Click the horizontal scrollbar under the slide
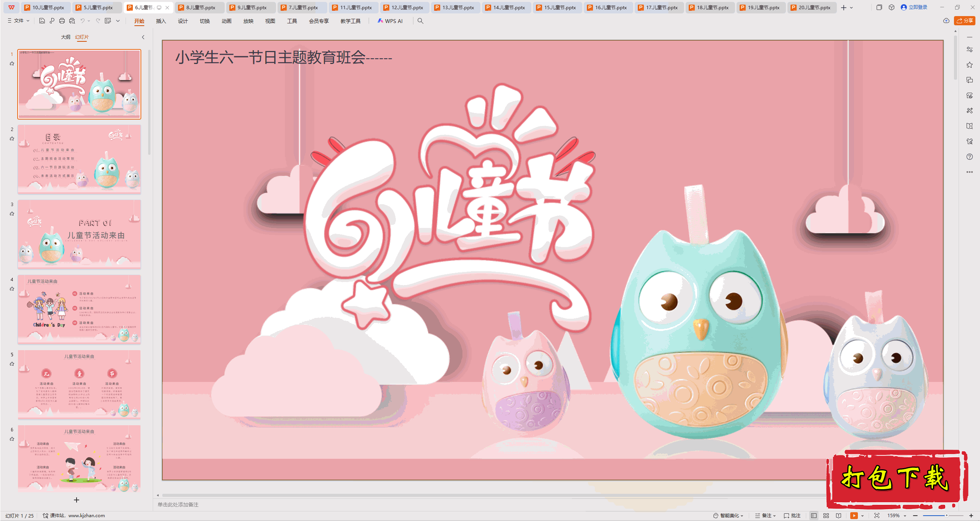Viewport: 980px width, 521px height. 494,495
